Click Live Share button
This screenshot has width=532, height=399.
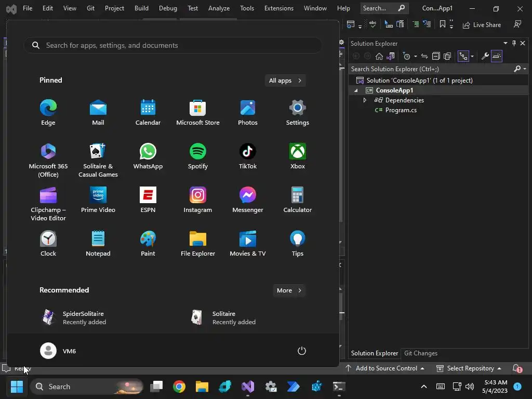click(x=482, y=25)
